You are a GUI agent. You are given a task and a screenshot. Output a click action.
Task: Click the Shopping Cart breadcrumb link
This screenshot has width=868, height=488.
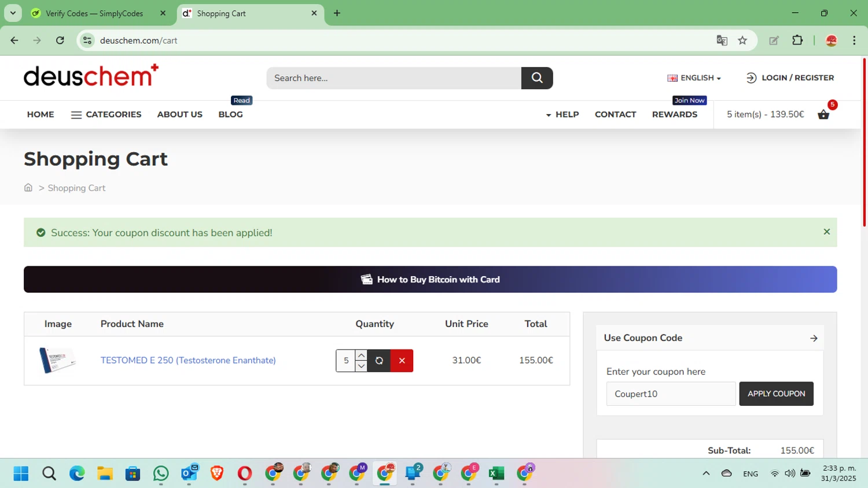tap(76, 188)
